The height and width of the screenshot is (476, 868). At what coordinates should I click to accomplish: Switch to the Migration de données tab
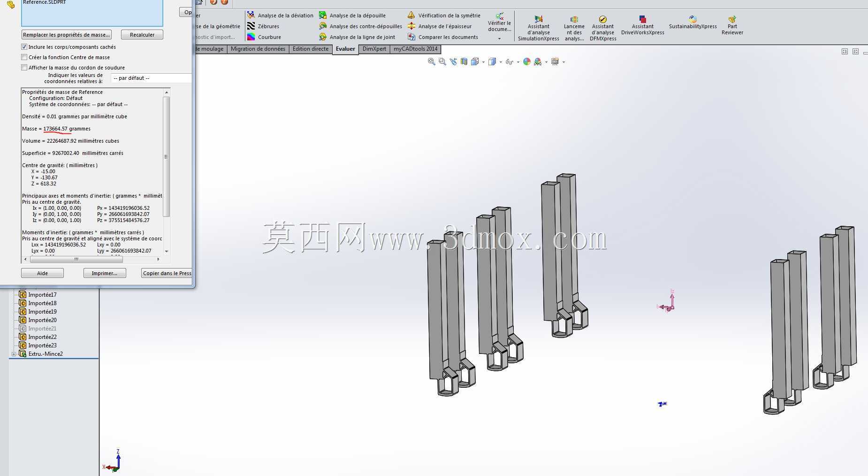pyautogui.click(x=258, y=49)
